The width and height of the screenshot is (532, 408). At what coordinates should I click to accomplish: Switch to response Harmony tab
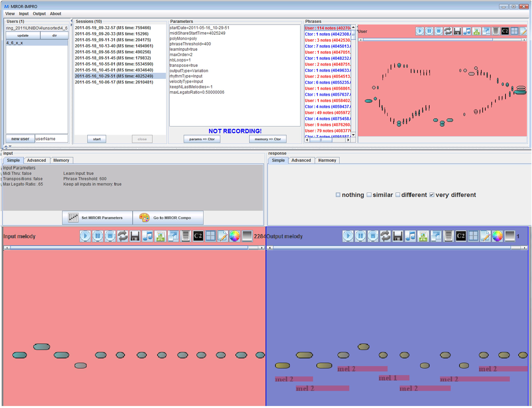[x=327, y=160]
